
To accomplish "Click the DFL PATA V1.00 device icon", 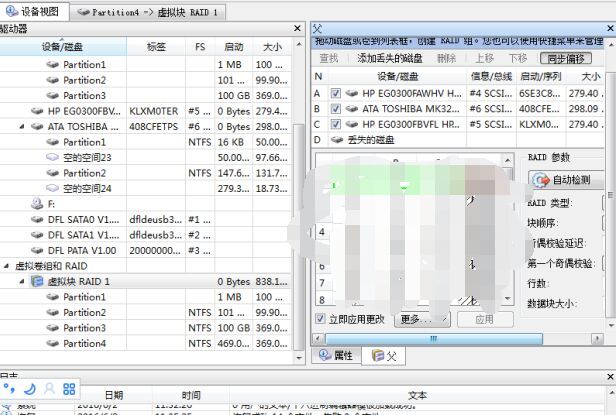I will tap(37, 250).
